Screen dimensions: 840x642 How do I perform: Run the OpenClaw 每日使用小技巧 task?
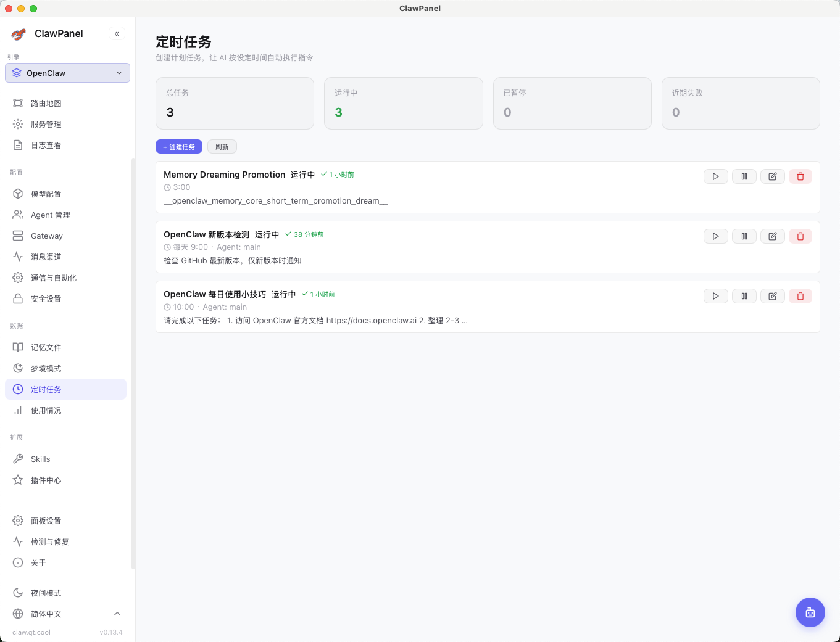715,296
